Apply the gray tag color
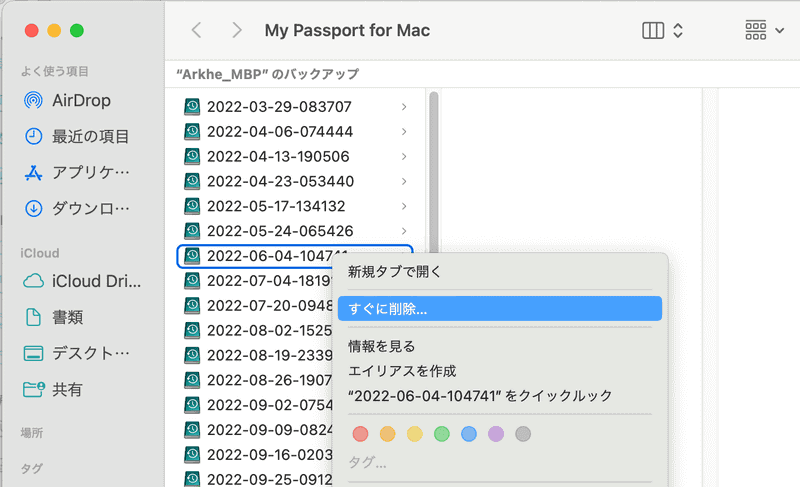This screenshot has width=800, height=487. [523, 434]
